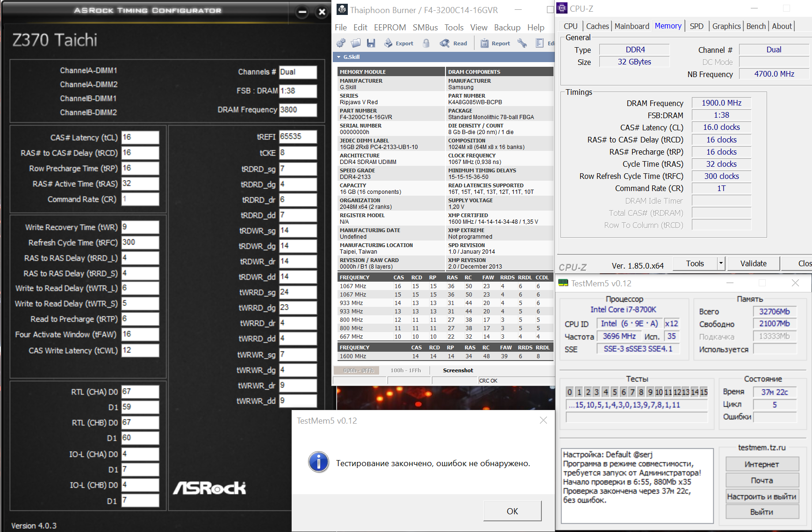This screenshot has width=812, height=532.
Task: Minimize the ASRock Timing Configurator window
Action: (302, 12)
